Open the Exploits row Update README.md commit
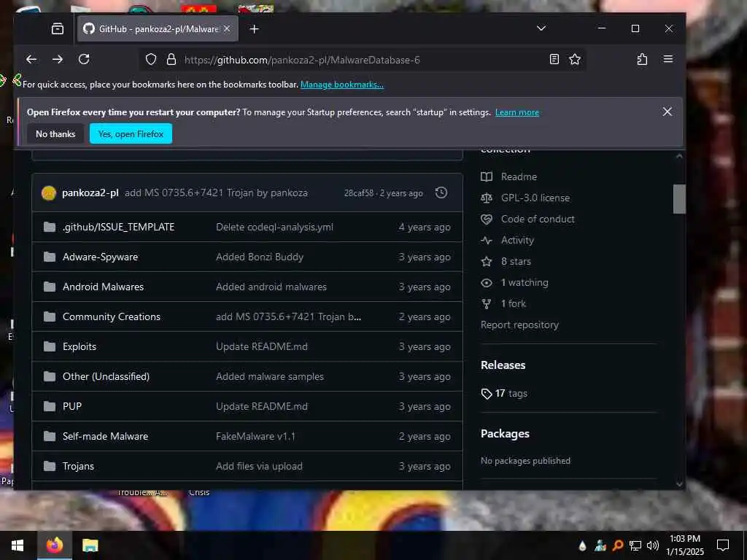Screen dimensions: 747x560 [x=262, y=346]
